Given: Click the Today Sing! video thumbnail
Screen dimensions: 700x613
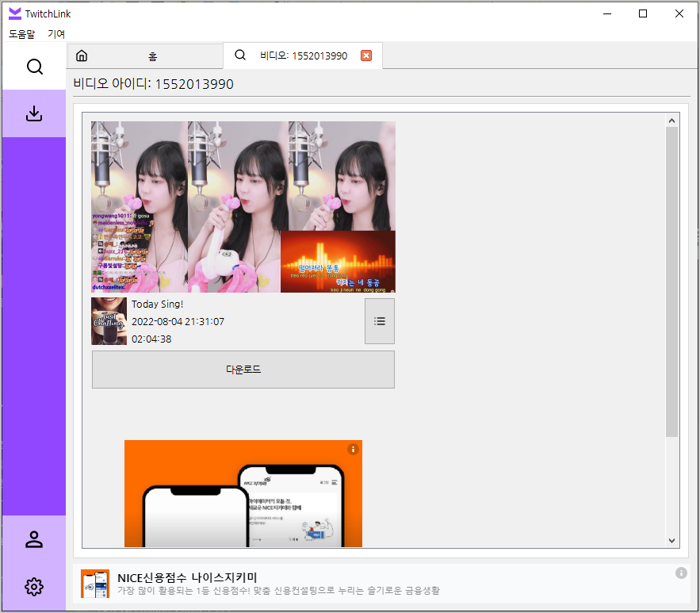Looking at the screenshot, I should tap(243, 207).
